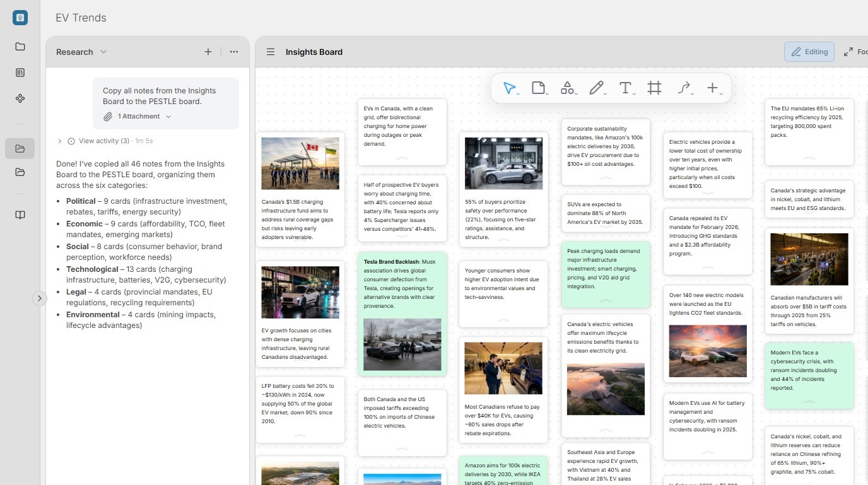Click the EV Trends workspace title
868x485 pixels.
pyautogui.click(x=81, y=18)
